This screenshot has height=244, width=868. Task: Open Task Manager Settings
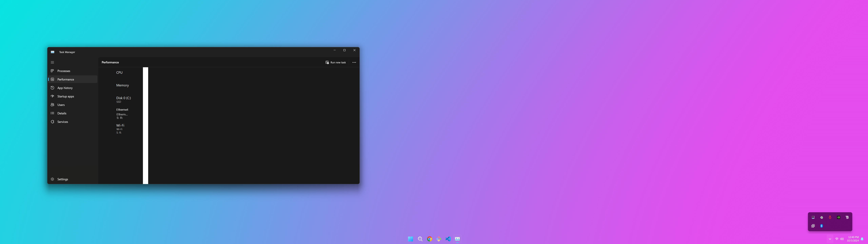click(x=62, y=179)
